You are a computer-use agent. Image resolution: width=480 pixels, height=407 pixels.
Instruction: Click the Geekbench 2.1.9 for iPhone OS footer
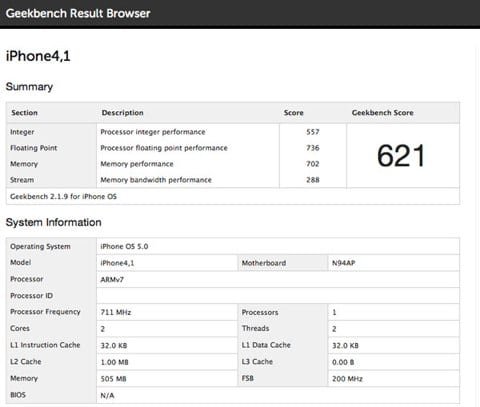click(x=63, y=197)
